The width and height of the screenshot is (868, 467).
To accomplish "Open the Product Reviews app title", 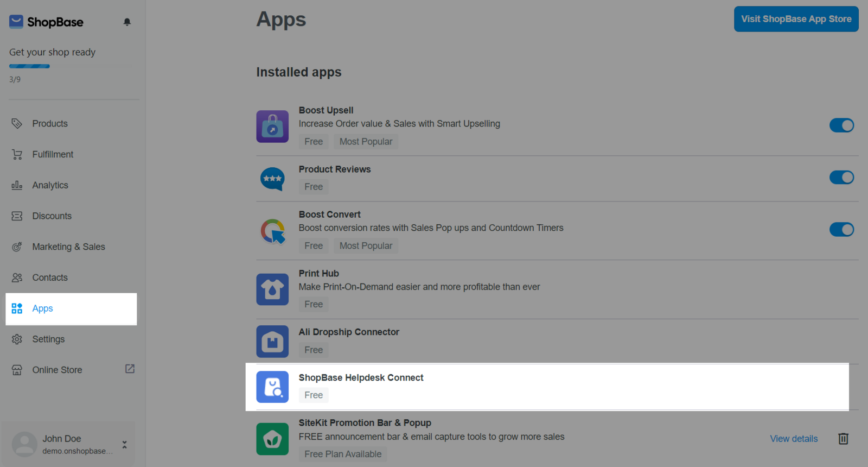I will 335,169.
